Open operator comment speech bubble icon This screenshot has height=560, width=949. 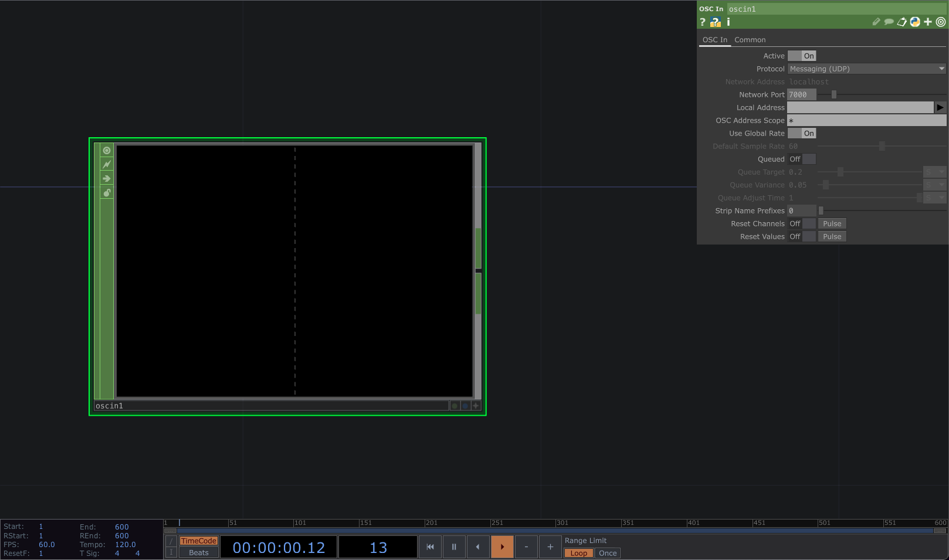889,22
